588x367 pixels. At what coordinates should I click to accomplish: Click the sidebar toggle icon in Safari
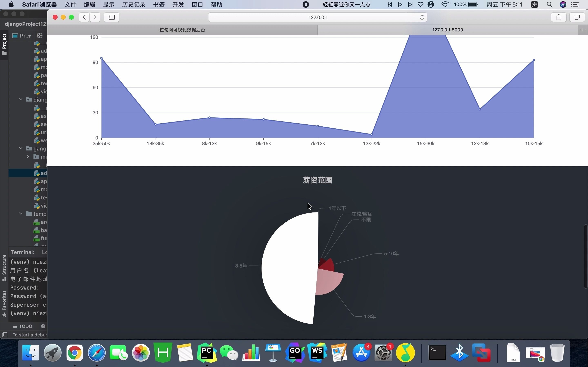[112, 17]
